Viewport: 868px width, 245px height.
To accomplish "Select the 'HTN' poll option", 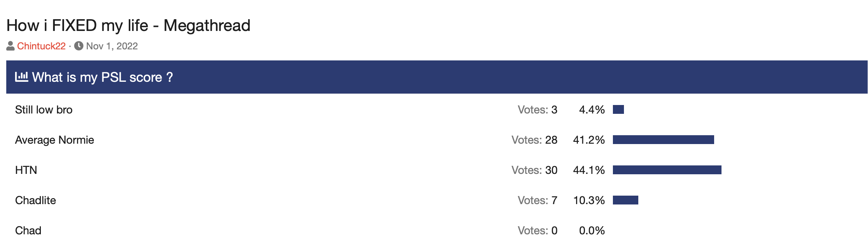I will (26, 170).
